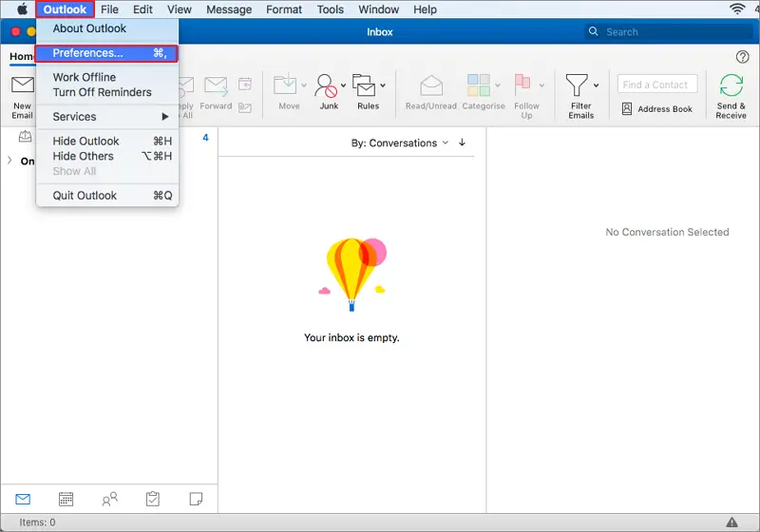The width and height of the screenshot is (760, 532).
Task: Expand the Follow Up dropdown arrow
Action: [541, 85]
